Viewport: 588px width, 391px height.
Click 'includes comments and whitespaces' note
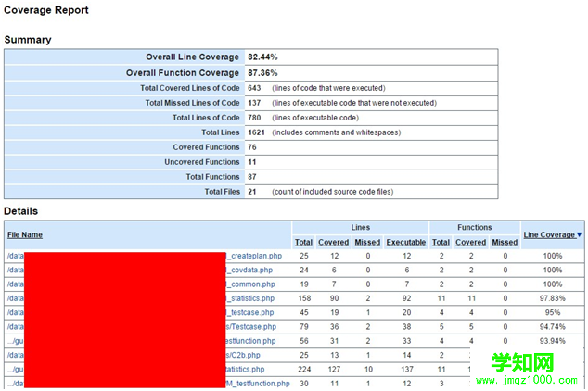(x=337, y=132)
